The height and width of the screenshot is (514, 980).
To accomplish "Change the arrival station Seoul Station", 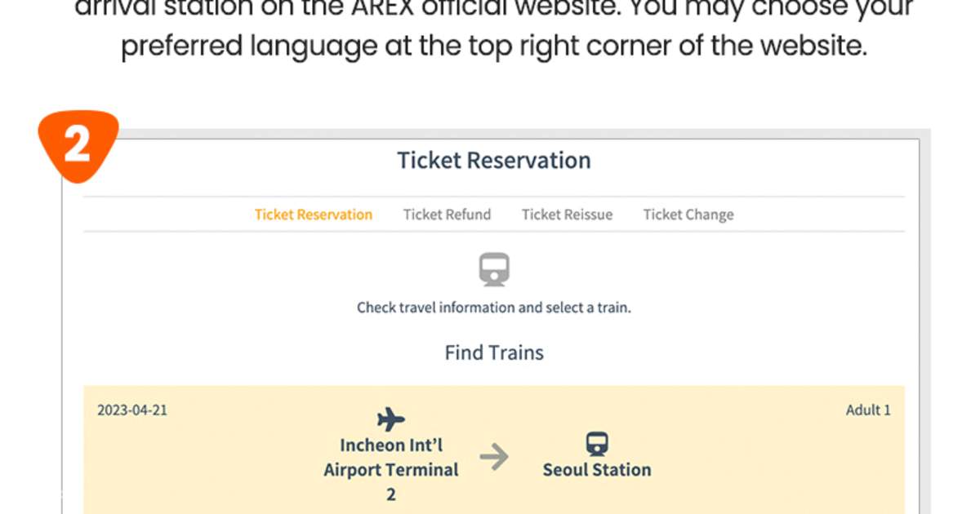I will pos(598,469).
